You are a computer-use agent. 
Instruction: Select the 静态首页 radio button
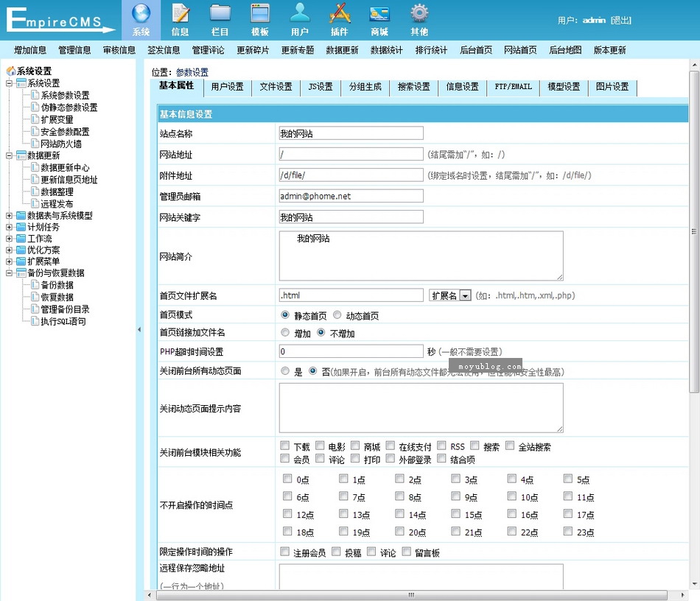click(285, 315)
